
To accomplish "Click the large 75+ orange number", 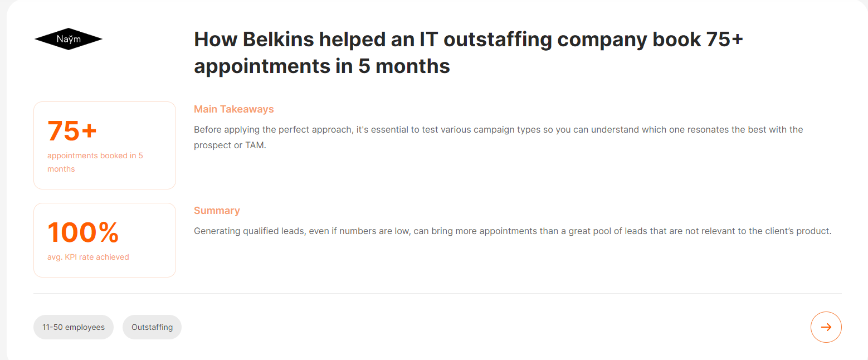I will (72, 132).
